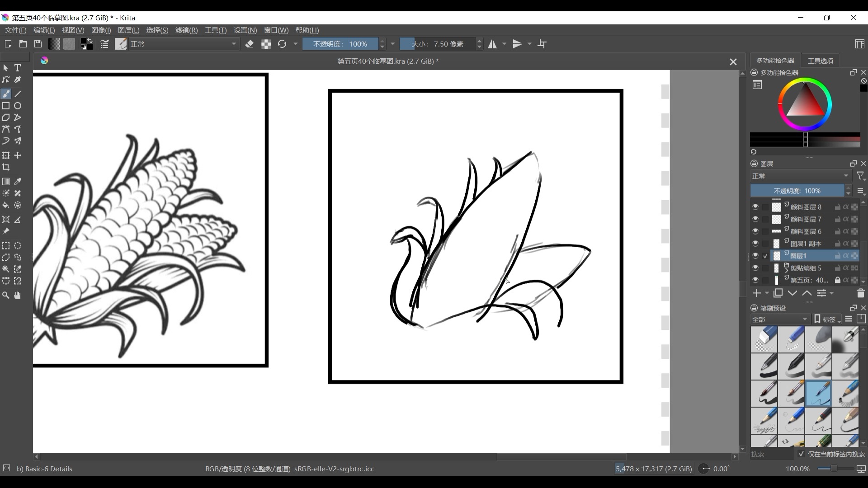Image resolution: width=868 pixels, height=488 pixels.
Task: Select the Line tool
Action: pyautogui.click(x=18, y=94)
